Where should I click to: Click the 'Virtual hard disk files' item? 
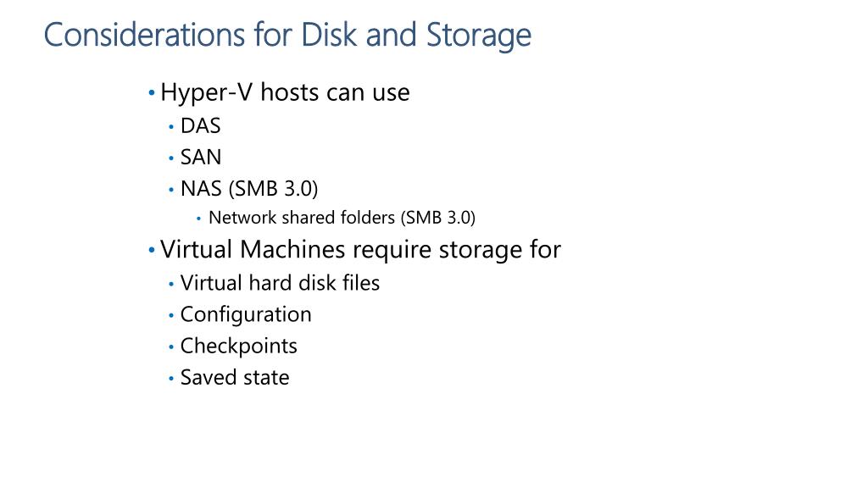point(280,283)
